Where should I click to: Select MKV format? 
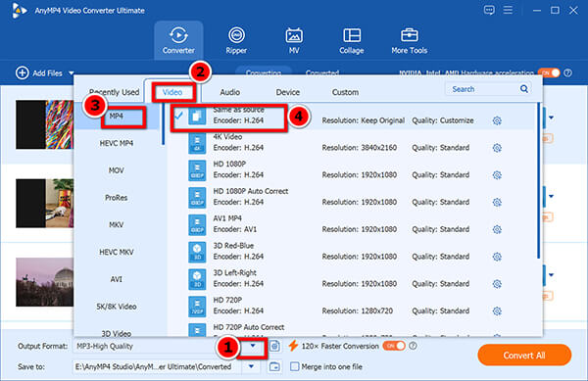(x=117, y=224)
